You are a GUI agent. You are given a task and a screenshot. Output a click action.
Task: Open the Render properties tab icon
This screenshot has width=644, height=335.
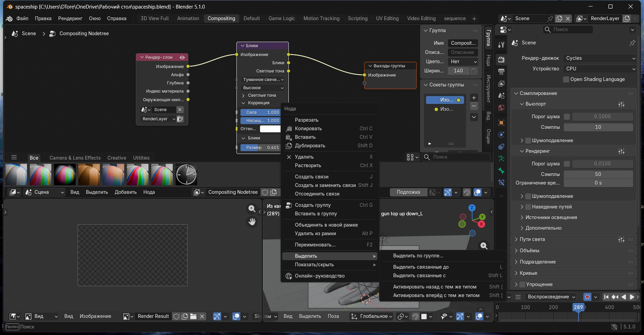click(x=501, y=59)
